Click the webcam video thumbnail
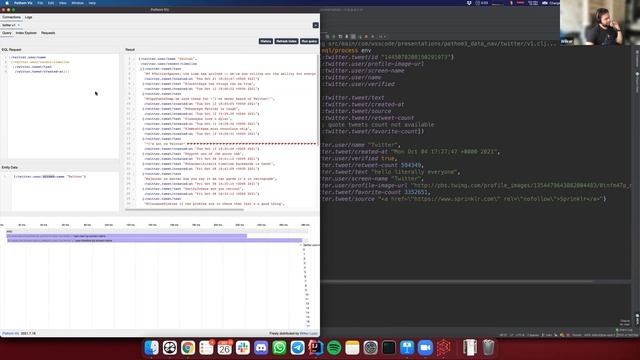 [600, 22]
